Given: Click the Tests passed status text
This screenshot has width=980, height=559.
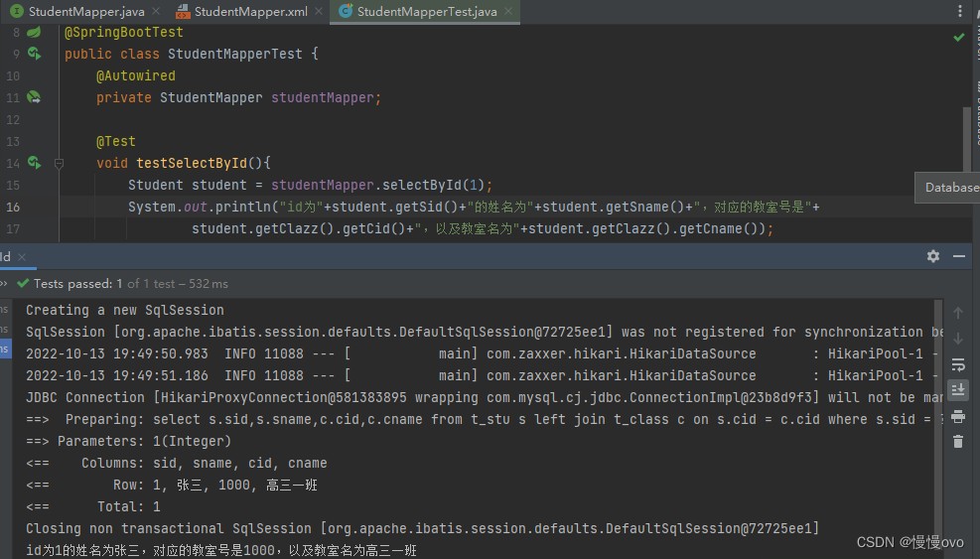Looking at the screenshot, I should coord(131,284).
